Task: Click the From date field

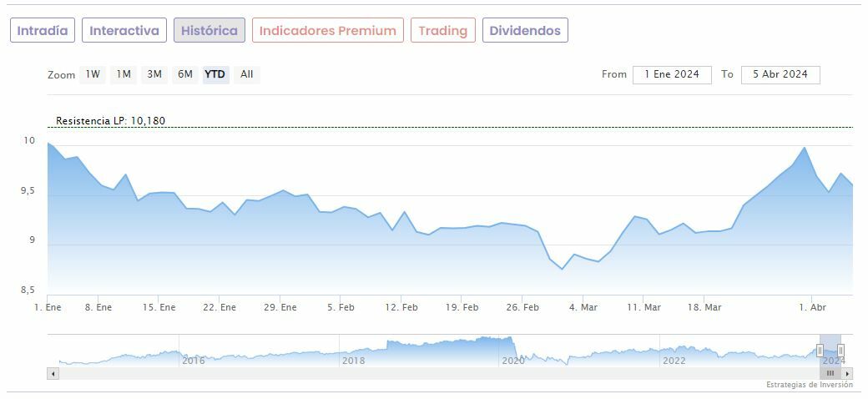Action: coord(672,74)
